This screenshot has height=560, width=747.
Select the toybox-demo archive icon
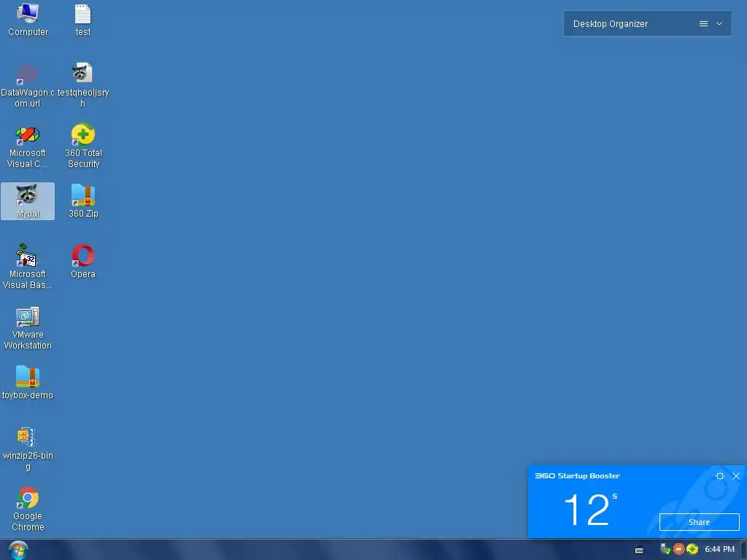(x=28, y=382)
